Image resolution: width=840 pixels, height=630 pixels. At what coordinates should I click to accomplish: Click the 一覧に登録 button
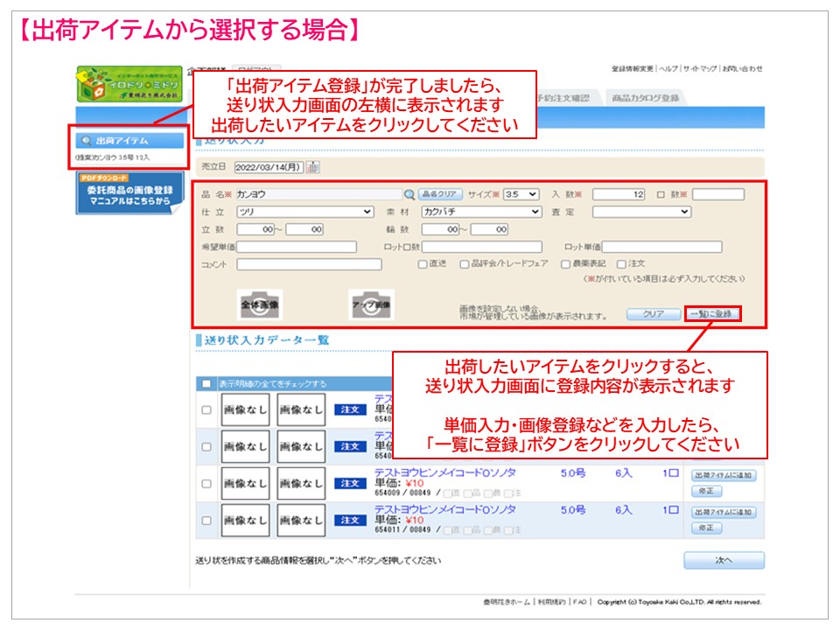point(712,314)
